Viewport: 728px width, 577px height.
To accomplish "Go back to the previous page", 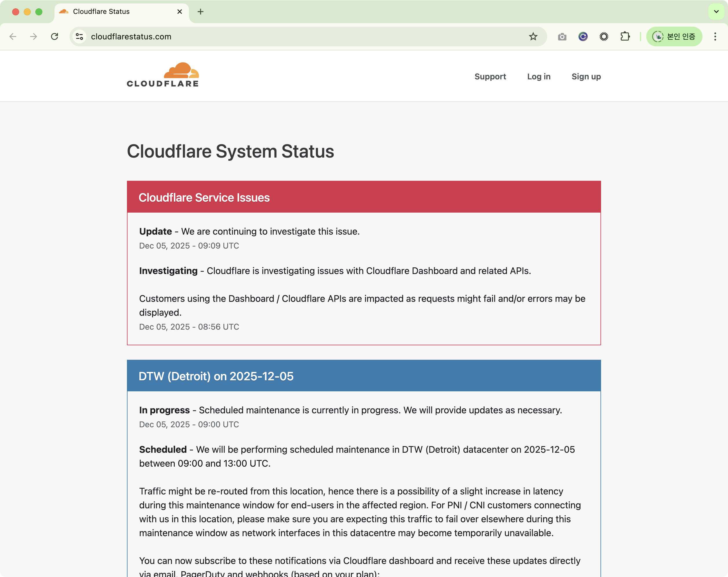I will (x=13, y=36).
